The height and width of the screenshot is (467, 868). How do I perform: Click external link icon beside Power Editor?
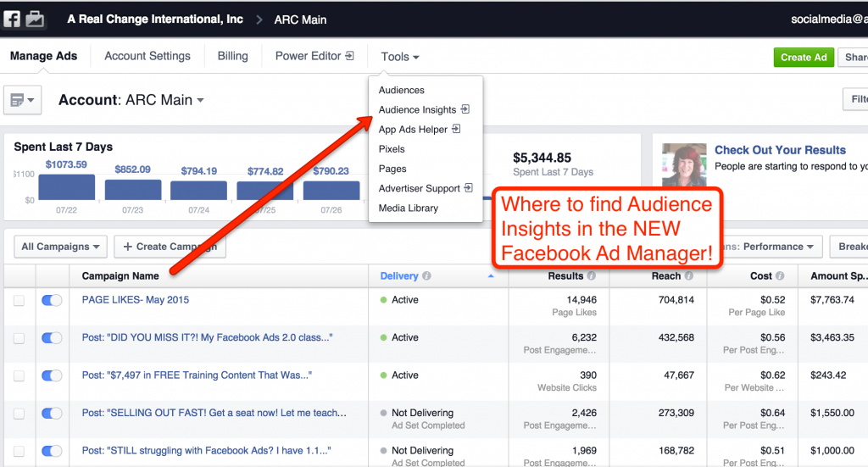[349, 56]
